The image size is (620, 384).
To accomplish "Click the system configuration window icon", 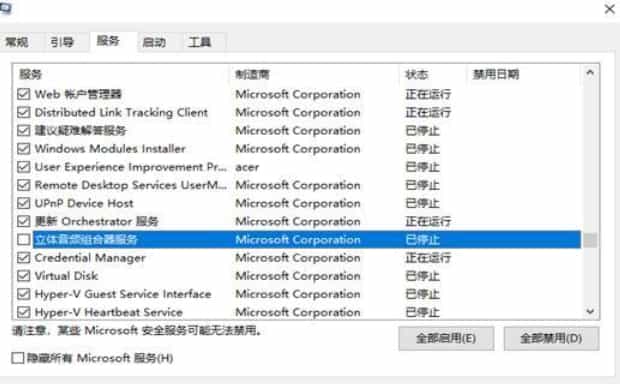I will tap(6, 8).
